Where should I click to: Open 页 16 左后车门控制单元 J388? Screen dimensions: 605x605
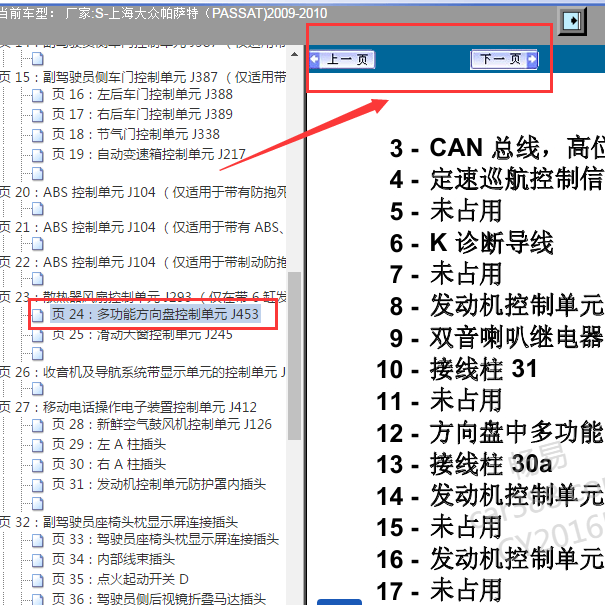point(142,94)
